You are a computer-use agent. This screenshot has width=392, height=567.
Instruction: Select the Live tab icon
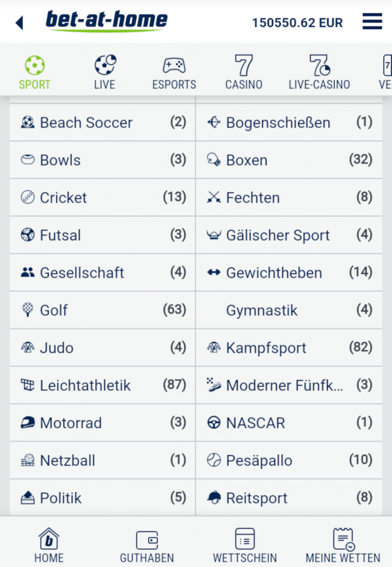coord(104,65)
